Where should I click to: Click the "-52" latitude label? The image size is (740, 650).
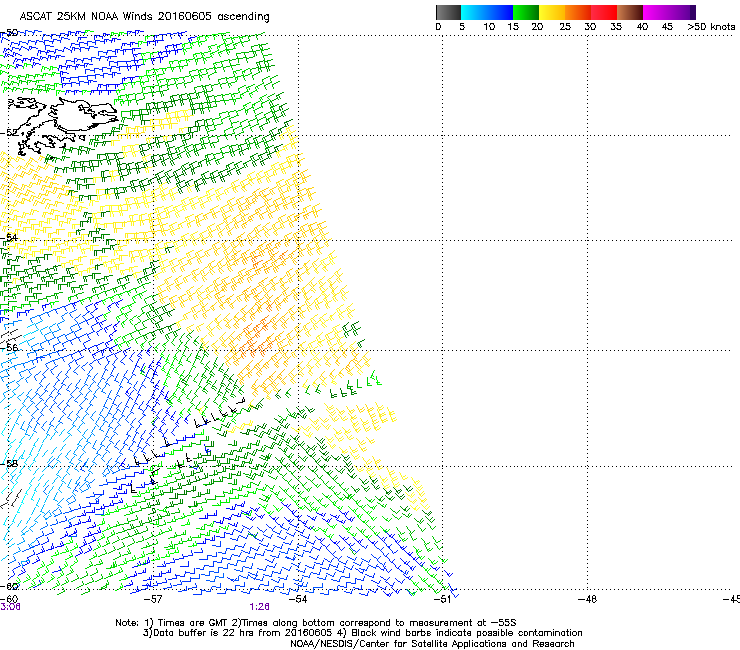coord(9,132)
